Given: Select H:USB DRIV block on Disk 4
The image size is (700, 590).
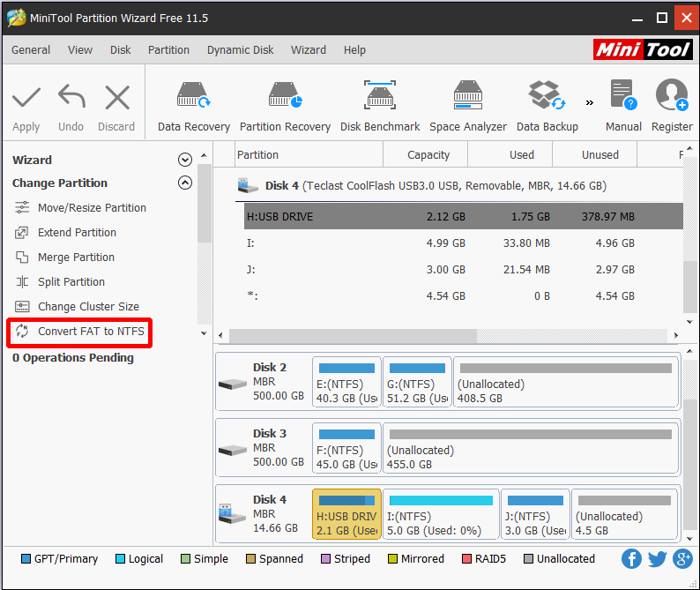Looking at the screenshot, I should (346, 514).
